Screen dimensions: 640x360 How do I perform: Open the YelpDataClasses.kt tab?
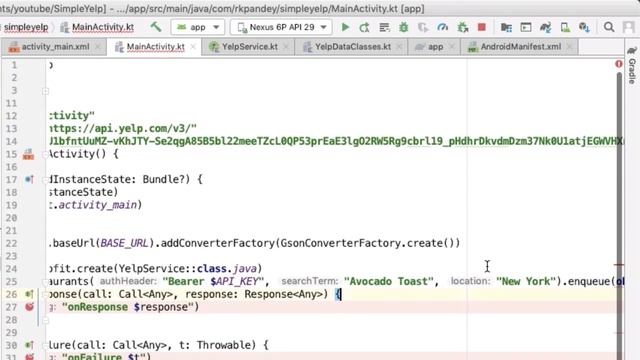coord(353,47)
